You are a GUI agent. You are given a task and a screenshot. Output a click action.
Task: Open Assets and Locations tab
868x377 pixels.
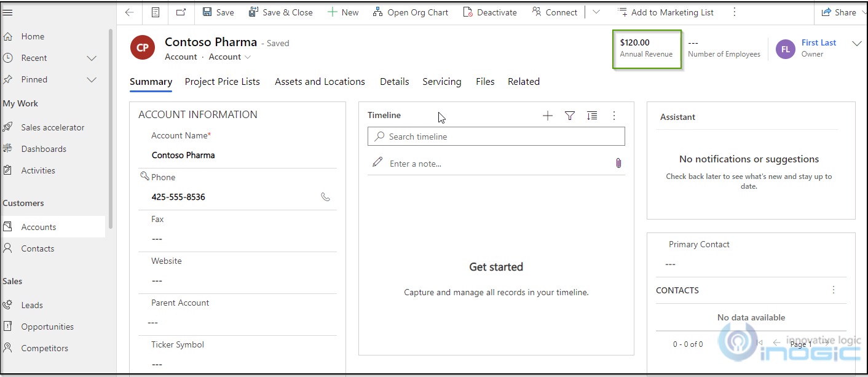[320, 82]
